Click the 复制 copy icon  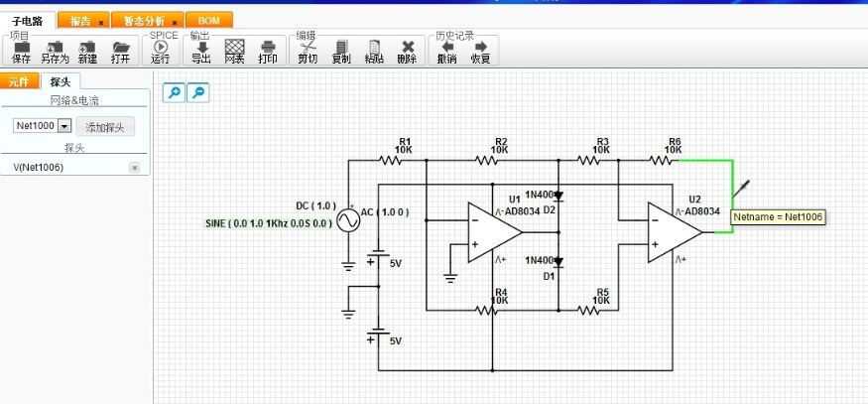341,48
